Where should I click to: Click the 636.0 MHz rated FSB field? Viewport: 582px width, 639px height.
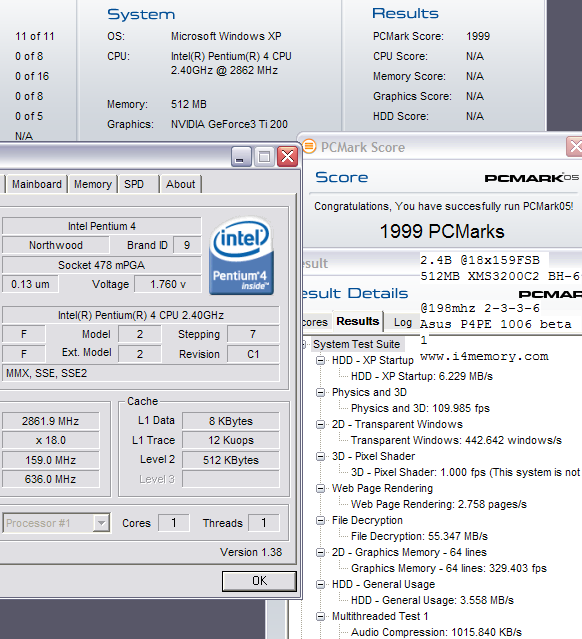[x=51, y=479]
